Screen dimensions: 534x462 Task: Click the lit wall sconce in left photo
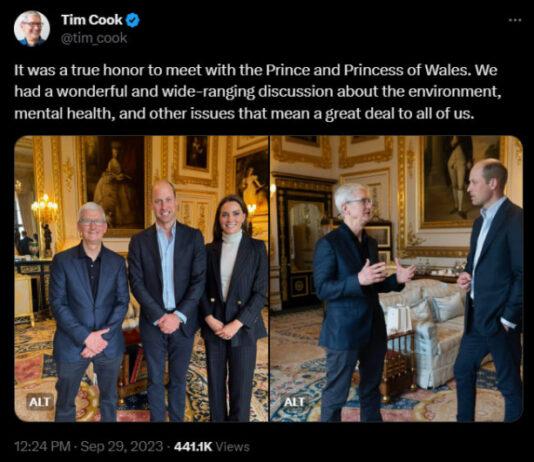[44, 208]
